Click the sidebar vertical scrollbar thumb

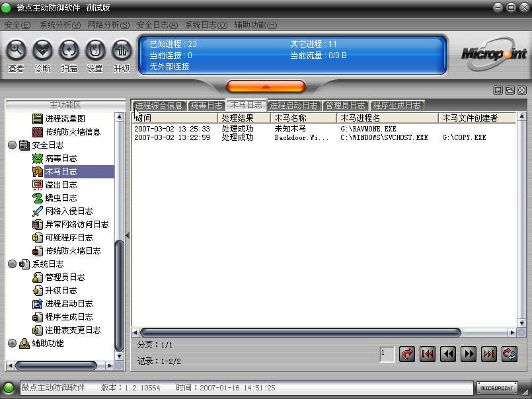pyautogui.click(x=119, y=295)
